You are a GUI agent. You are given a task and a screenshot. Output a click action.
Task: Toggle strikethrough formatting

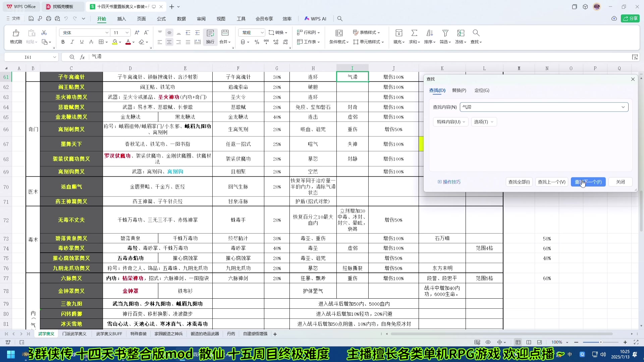click(91, 42)
